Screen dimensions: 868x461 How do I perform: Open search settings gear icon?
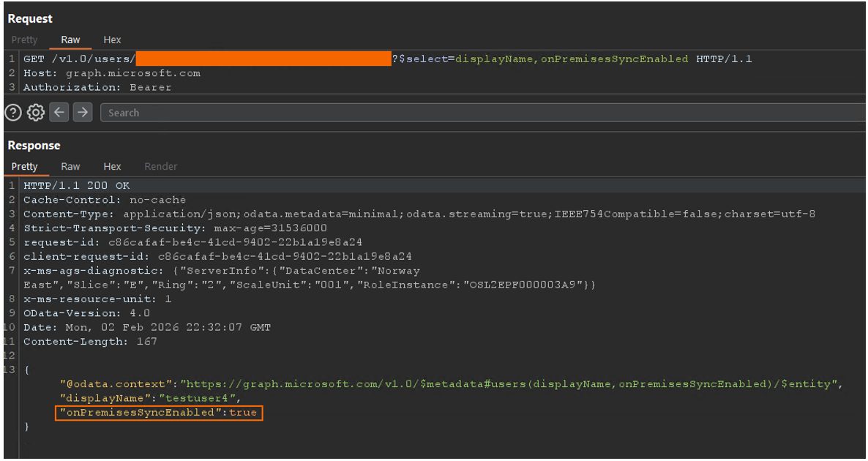(x=35, y=113)
